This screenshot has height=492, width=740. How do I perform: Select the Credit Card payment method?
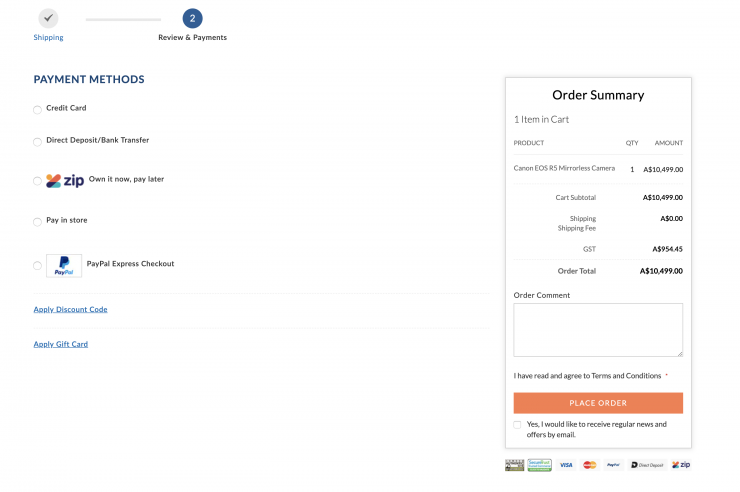point(38,110)
